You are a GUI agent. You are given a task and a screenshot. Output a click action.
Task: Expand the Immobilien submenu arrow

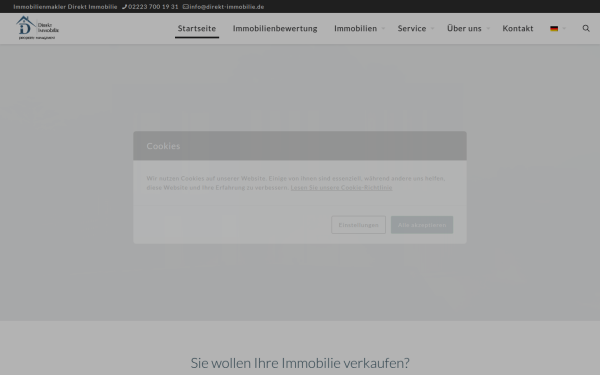tap(383, 29)
